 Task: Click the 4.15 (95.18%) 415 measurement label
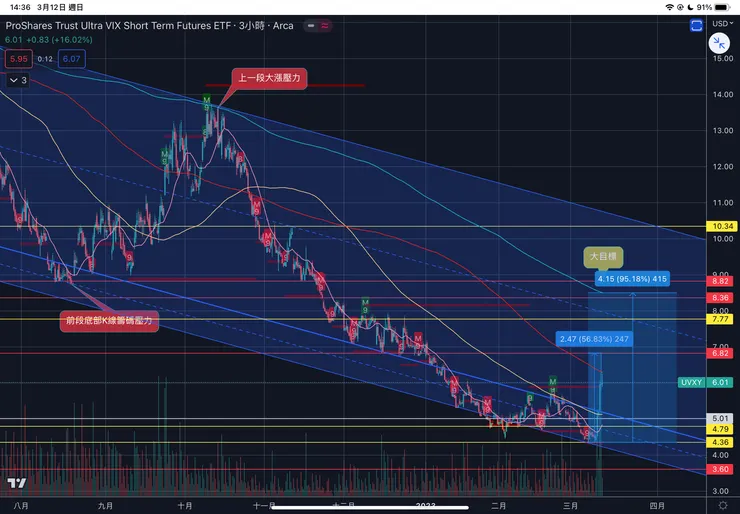coord(632,279)
